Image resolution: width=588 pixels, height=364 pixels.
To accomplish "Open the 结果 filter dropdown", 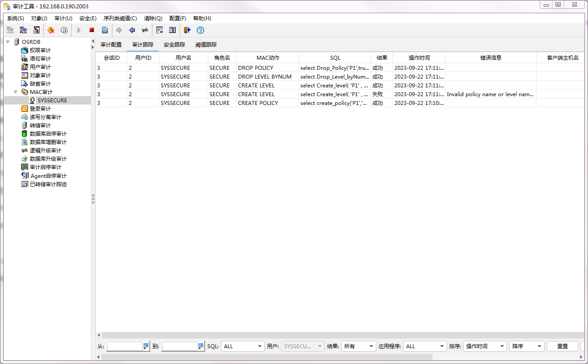I will pos(359,346).
